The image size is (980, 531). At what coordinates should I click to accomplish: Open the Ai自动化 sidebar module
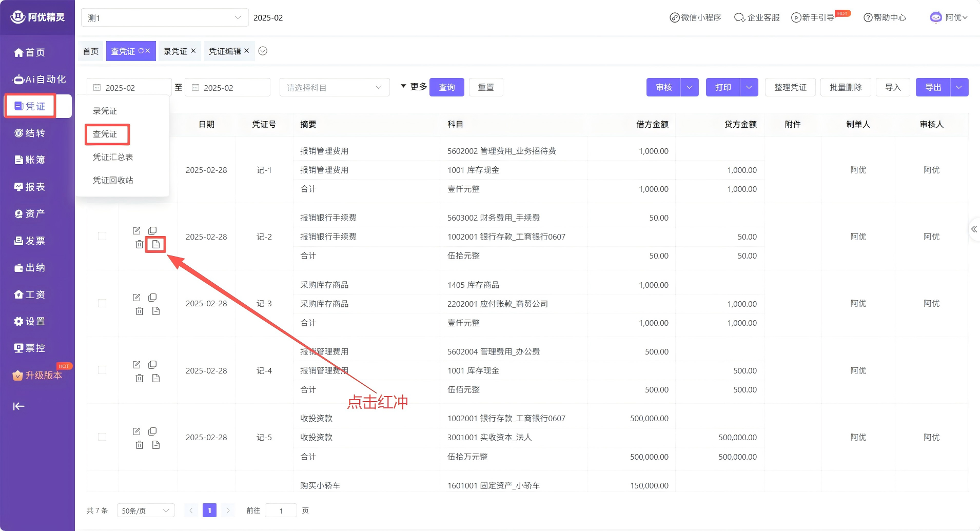click(x=40, y=80)
